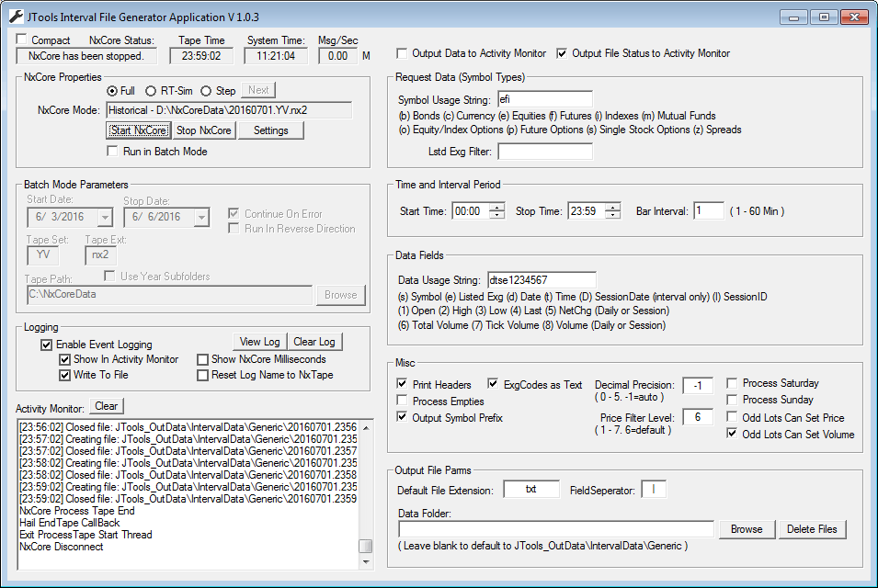Click the JTools wrench icon in the title bar
Screen dimensions: 878x588
pos(16,17)
